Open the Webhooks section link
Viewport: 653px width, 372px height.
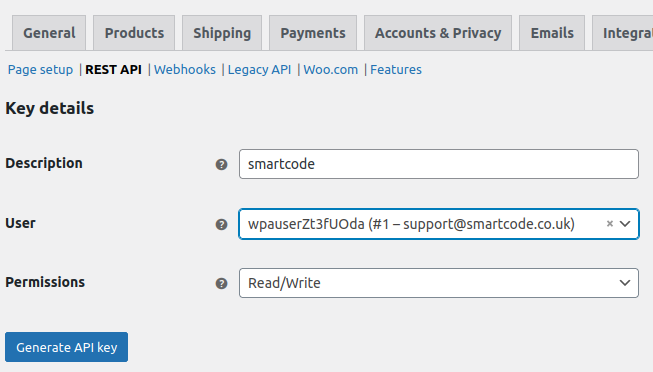pos(185,70)
